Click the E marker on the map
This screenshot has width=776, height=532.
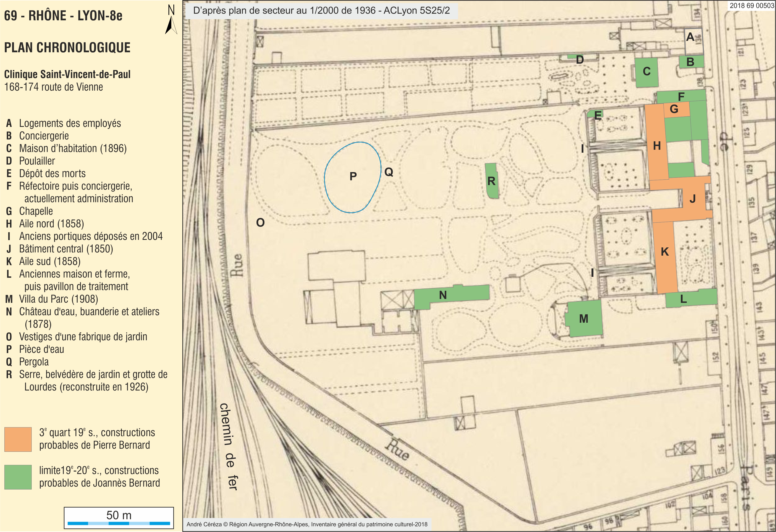[x=598, y=115]
